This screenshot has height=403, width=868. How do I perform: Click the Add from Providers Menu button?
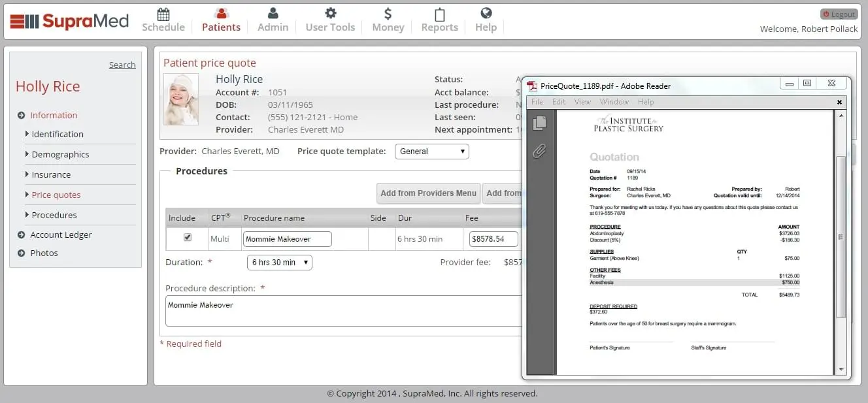click(428, 193)
